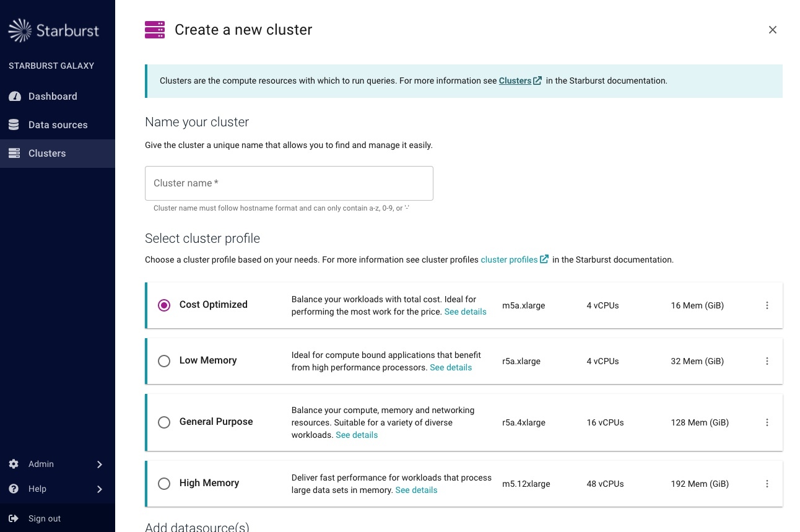Click the Clusters server icon in sidebar

14,154
